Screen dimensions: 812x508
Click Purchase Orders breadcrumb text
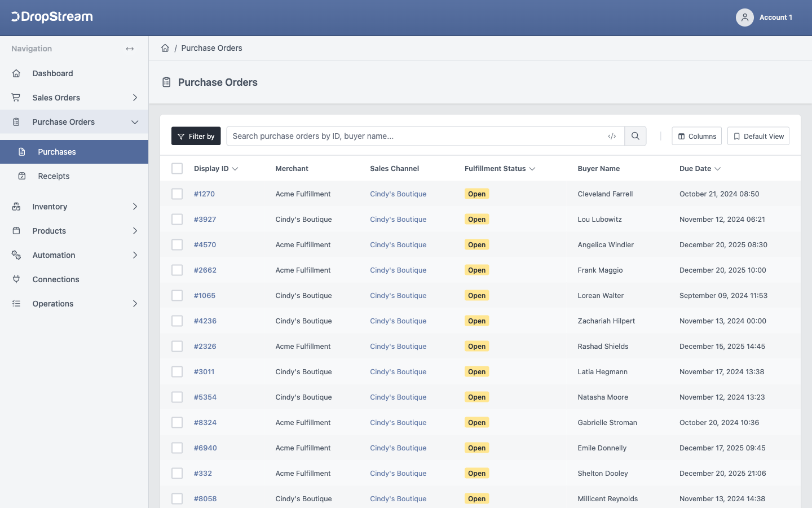[211, 48]
